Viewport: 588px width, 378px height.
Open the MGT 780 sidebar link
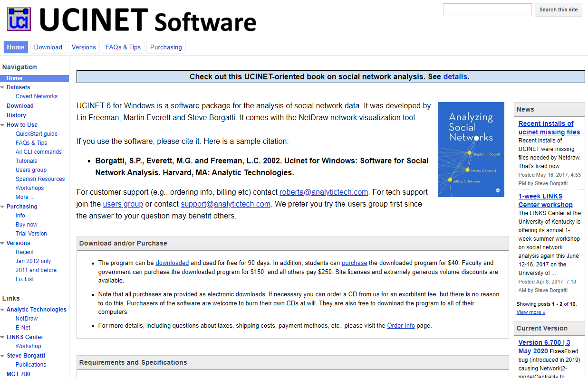tap(19, 374)
